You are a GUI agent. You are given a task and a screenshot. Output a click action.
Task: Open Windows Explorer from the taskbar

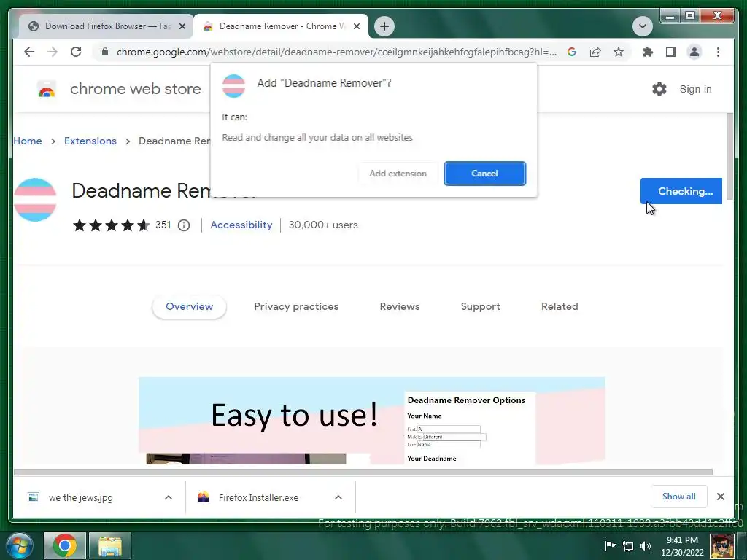110,545
